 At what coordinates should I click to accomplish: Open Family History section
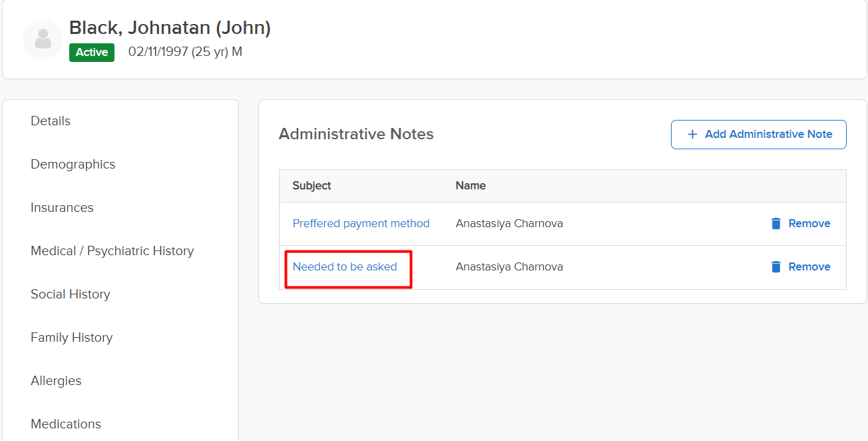click(72, 338)
